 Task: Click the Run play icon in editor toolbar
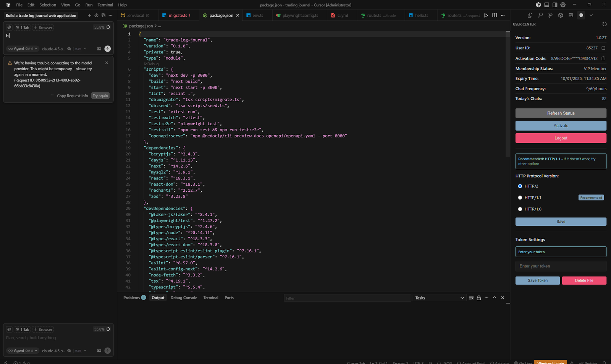pos(486,15)
